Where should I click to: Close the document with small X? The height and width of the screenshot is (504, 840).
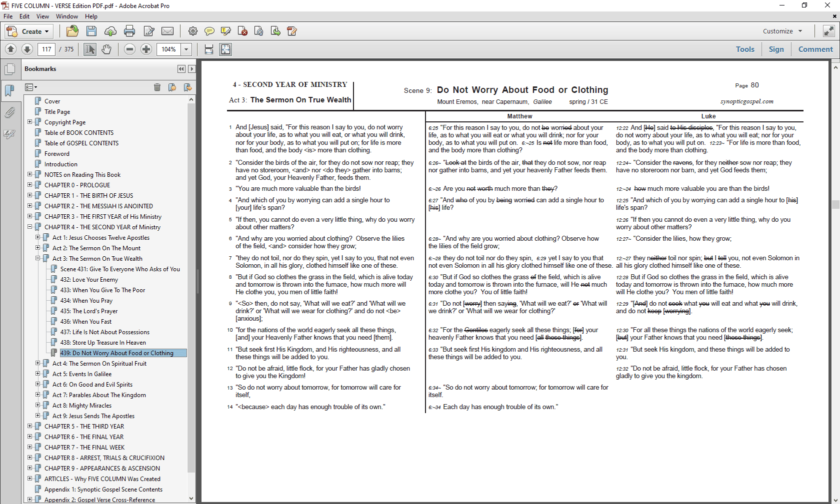coord(834,16)
